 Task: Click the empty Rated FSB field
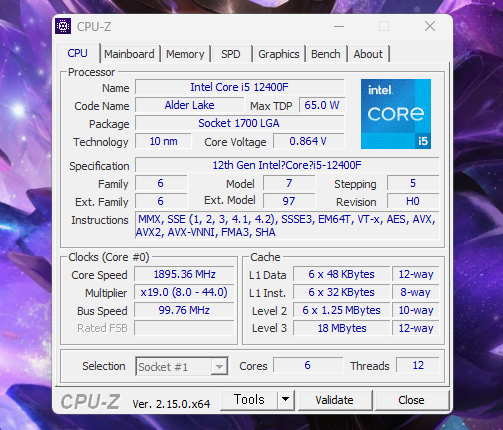184,328
